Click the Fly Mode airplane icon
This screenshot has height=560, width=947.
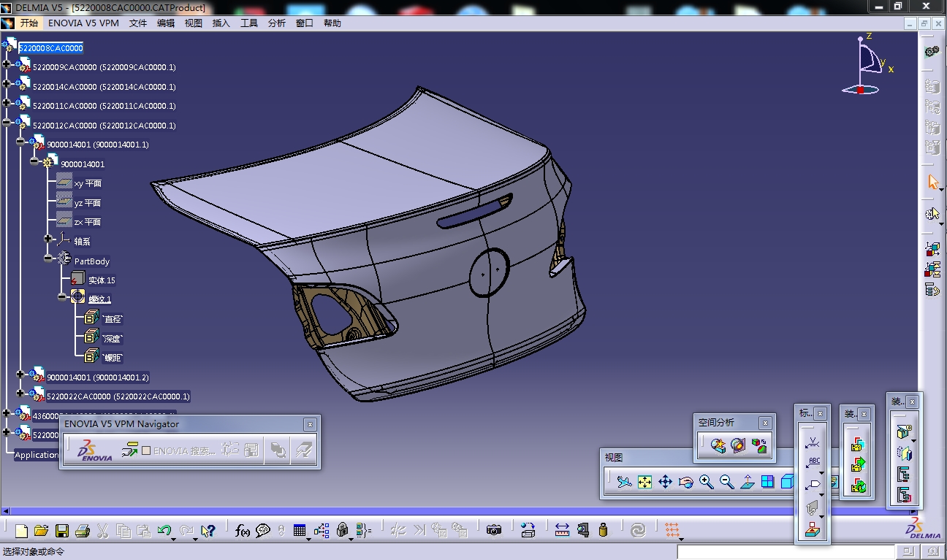[x=624, y=482]
